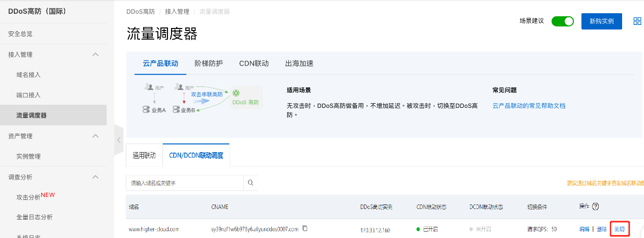The width and height of the screenshot is (644, 238).
Task: Click the green DDoS高防 diagram icon
Action: pos(236,93)
